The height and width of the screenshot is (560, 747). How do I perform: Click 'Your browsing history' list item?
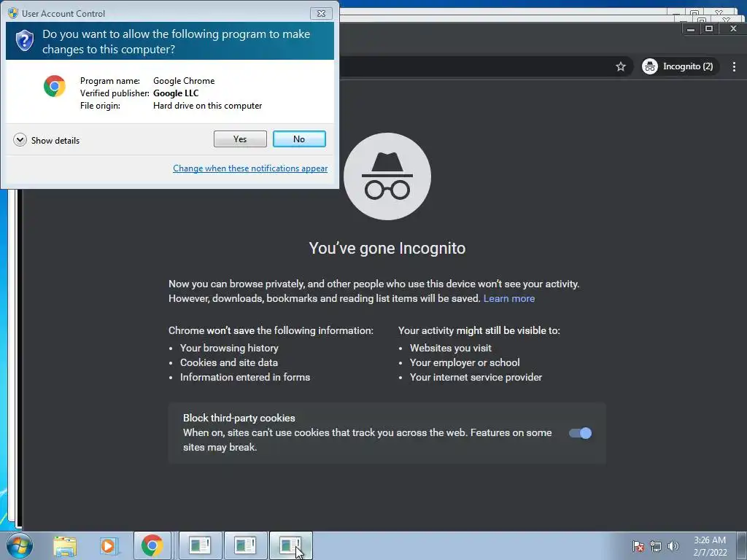click(229, 348)
